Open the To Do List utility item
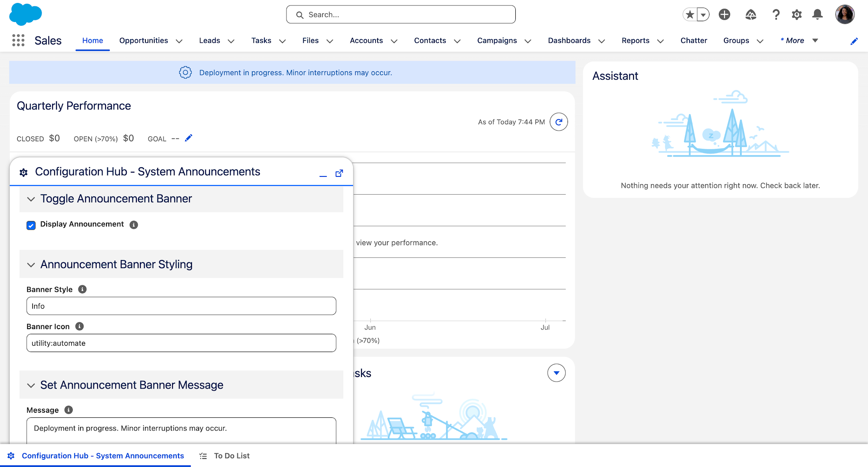Screen dimensions: 868x467 pos(231,456)
